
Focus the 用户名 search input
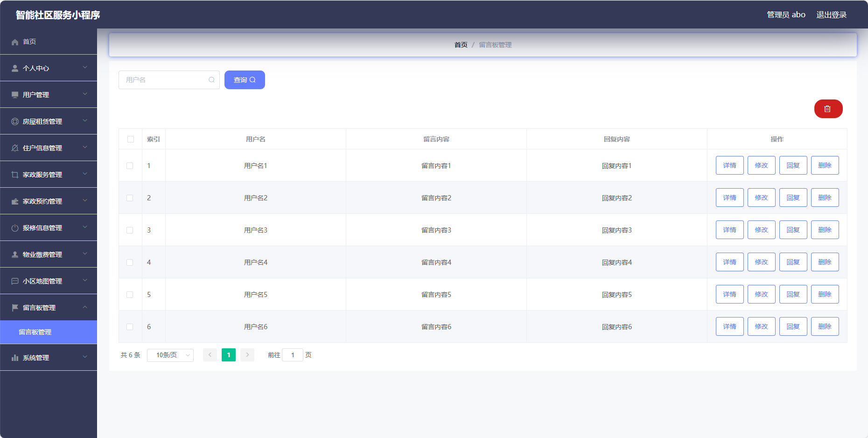coord(169,80)
